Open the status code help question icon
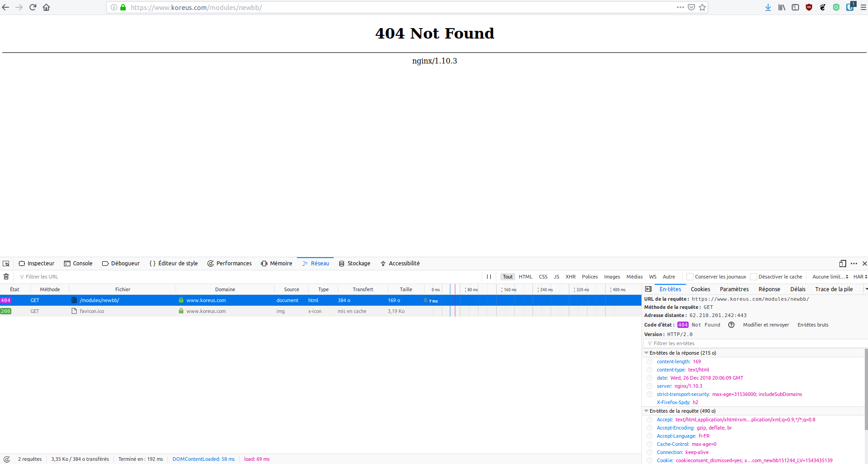This screenshot has height=464, width=868. [x=731, y=325]
